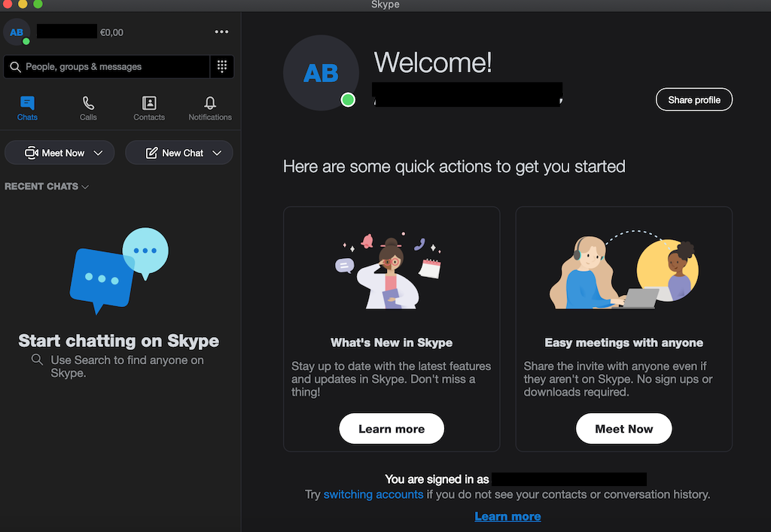
Task: Collapse the Recent Chats section
Action: [47, 186]
